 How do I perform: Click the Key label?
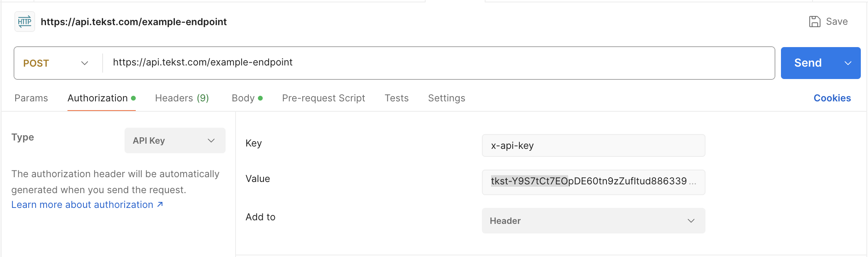[254, 143]
